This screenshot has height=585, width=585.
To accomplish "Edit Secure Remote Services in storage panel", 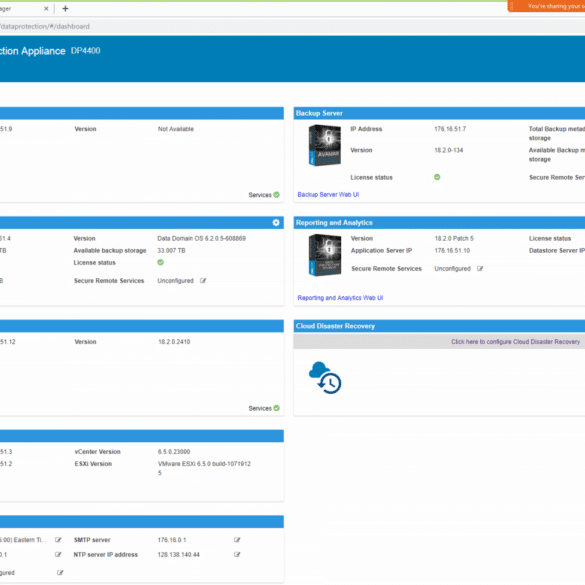I will [203, 281].
